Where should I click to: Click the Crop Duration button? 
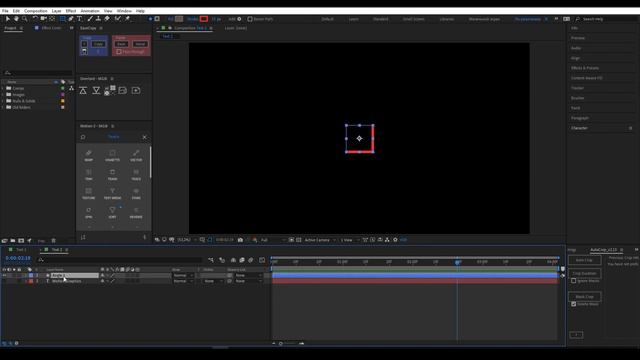584,273
